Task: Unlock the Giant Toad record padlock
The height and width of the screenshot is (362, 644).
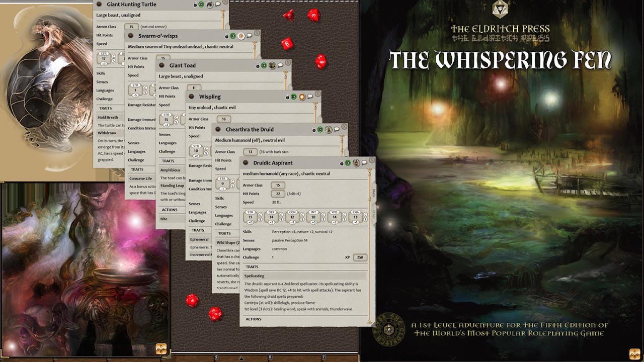Action: [x=258, y=65]
